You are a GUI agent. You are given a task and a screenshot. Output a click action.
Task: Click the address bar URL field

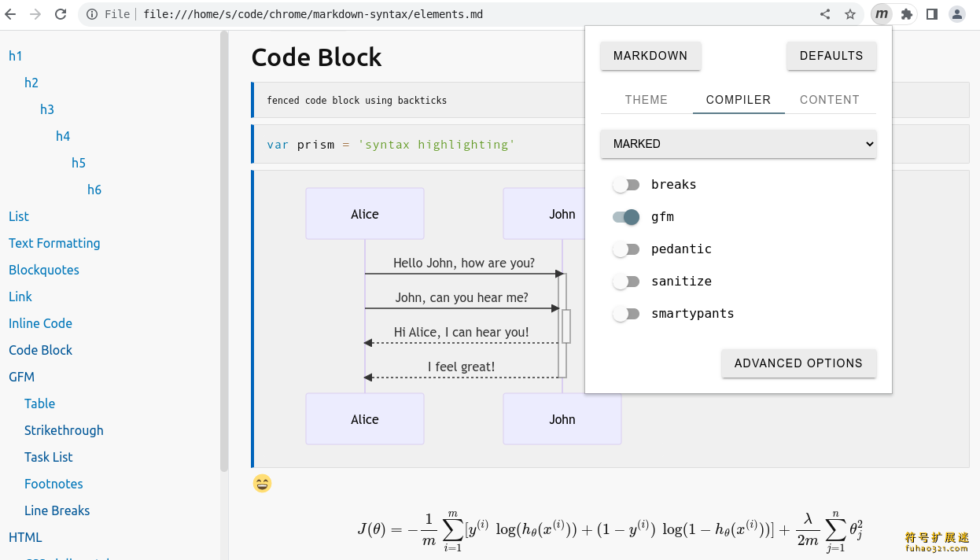[472, 14]
